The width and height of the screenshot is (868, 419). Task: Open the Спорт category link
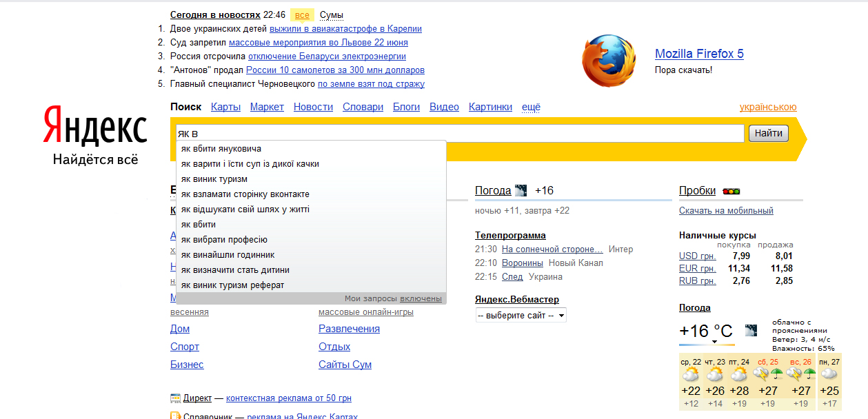[185, 347]
